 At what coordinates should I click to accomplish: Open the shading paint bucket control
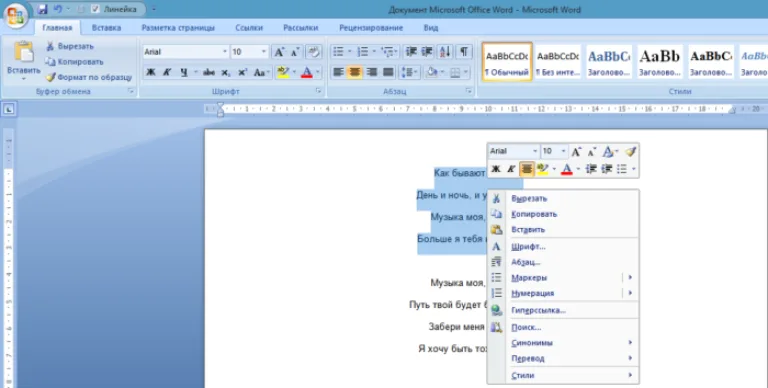(x=433, y=73)
